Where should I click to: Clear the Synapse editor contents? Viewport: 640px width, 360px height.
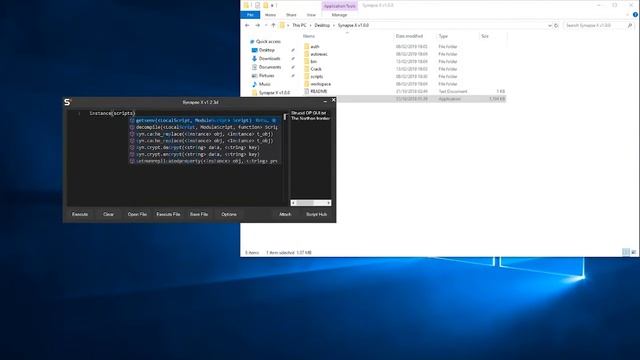[x=109, y=214]
